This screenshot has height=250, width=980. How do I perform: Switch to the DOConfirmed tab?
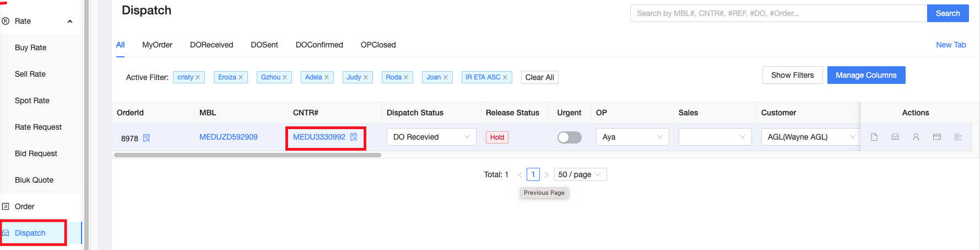[319, 45]
